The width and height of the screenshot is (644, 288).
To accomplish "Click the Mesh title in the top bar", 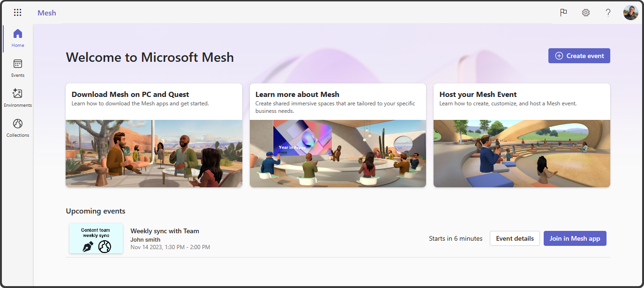I will tap(46, 13).
